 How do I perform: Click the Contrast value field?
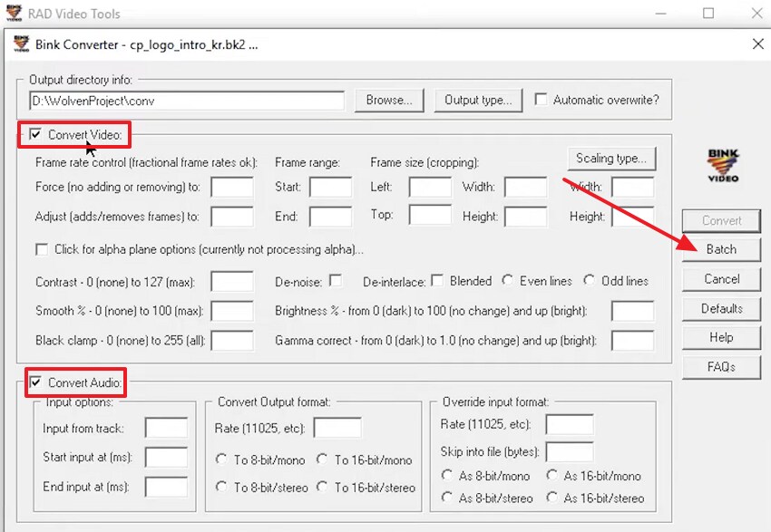232,282
